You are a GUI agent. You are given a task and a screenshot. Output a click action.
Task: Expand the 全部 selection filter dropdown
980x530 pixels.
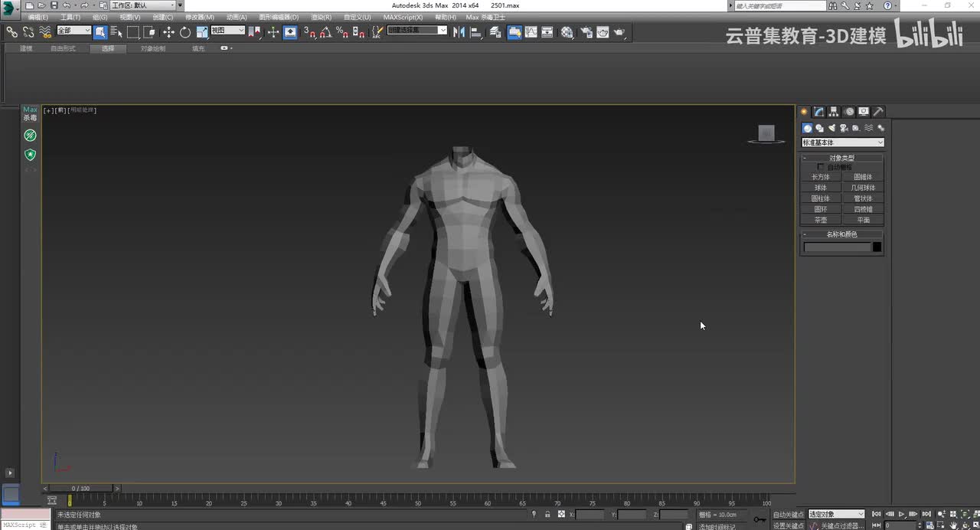74,31
